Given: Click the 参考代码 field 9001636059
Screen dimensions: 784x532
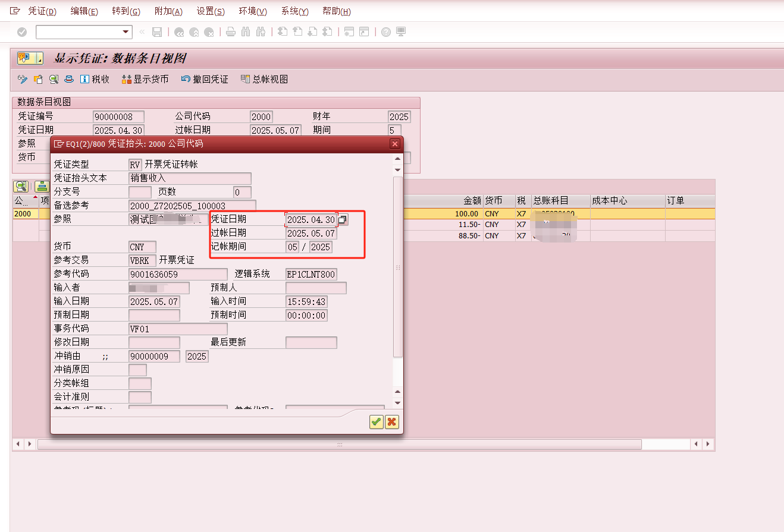Looking at the screenshot, I should pos(178,275).
